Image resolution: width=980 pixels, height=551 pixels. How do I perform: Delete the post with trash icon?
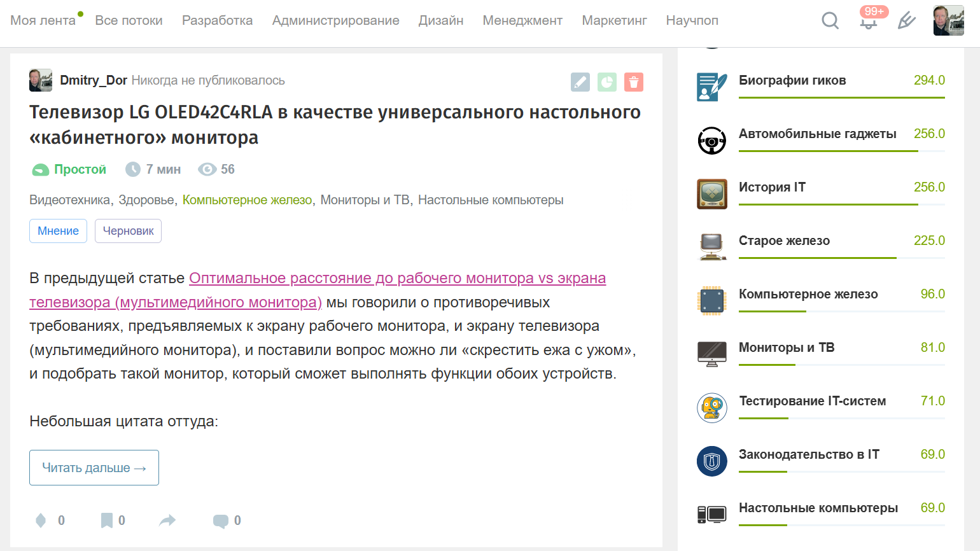click(634, 82)
